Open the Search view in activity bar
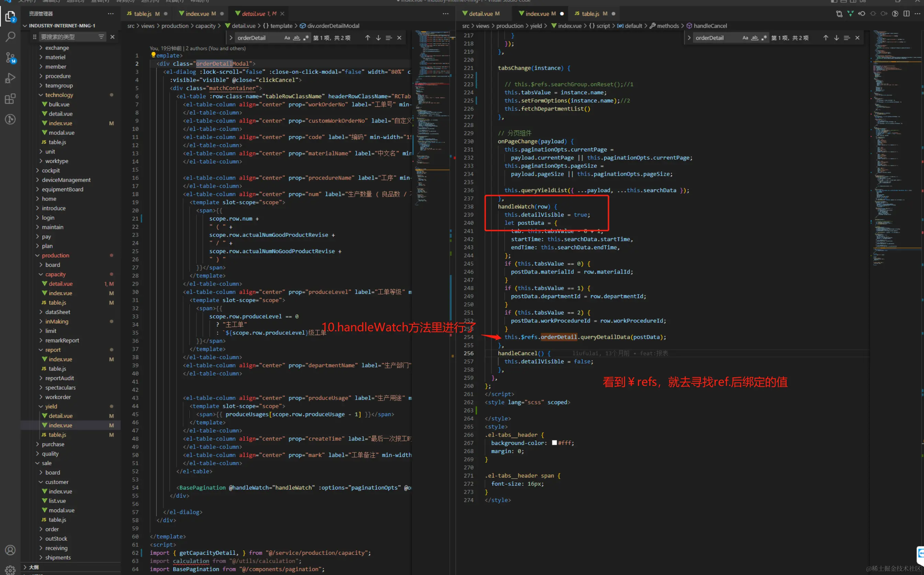924x575 pixels. (x=10, y=37)
